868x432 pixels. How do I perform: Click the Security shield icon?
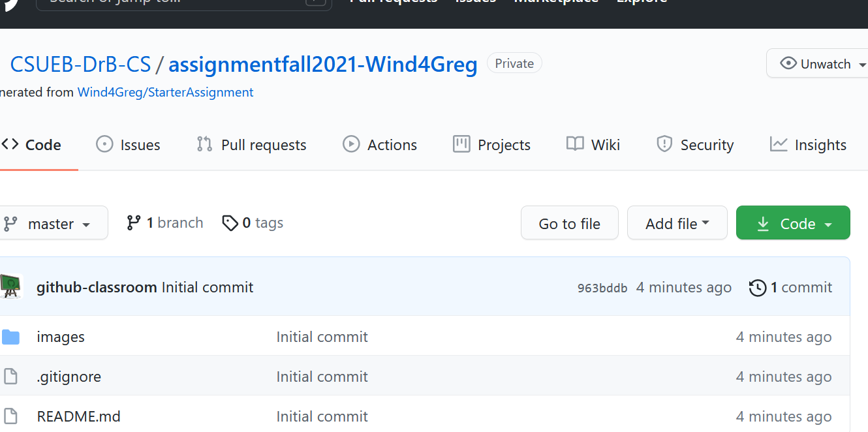[664, 144]
